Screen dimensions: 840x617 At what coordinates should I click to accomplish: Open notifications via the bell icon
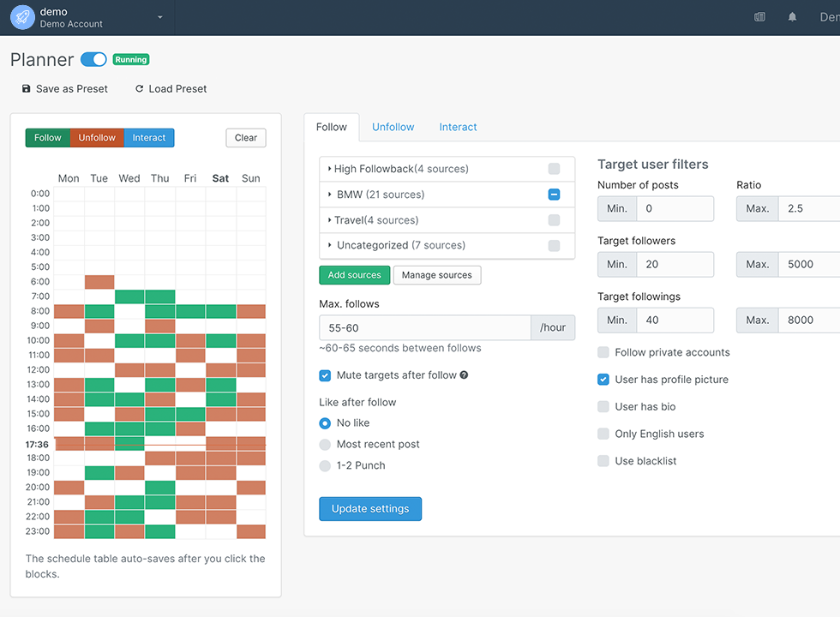[x=792, y=16]
